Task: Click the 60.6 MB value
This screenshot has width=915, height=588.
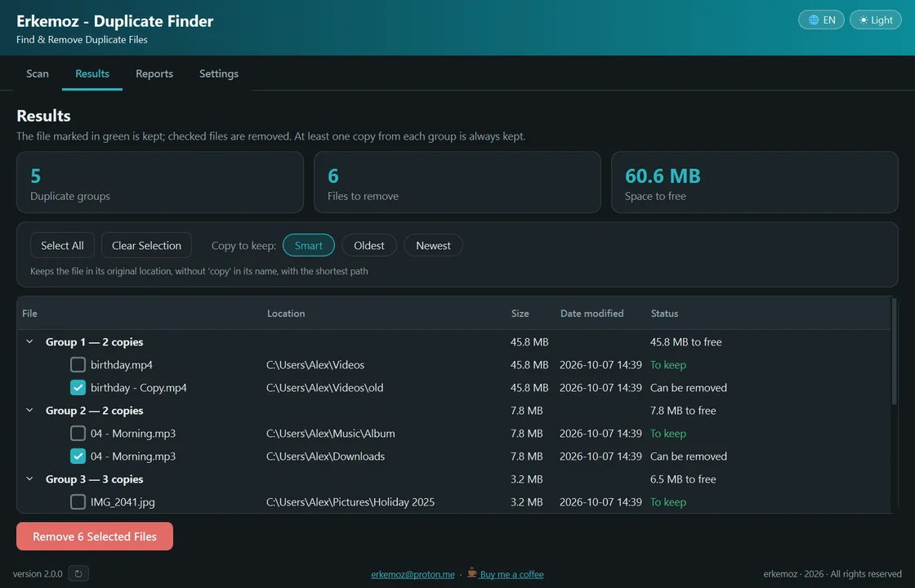Action: coord(663,176)
